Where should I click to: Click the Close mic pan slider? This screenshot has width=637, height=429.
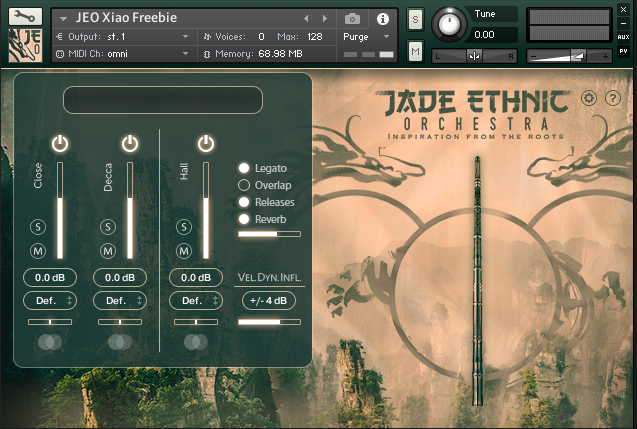coord(50,322)
